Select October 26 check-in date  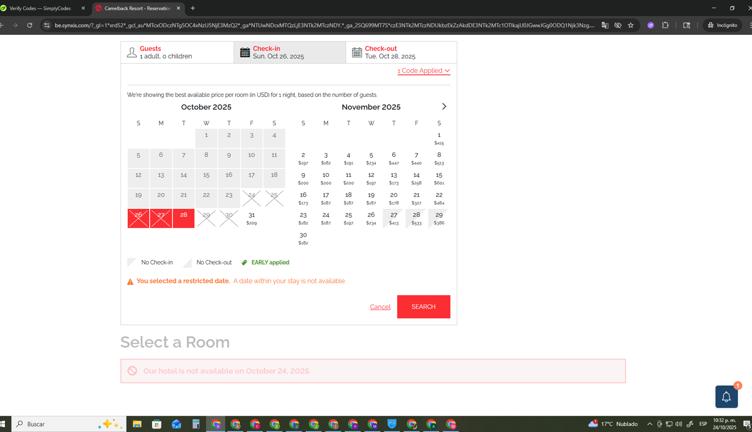pyautogui.click(x=138, y=218)
